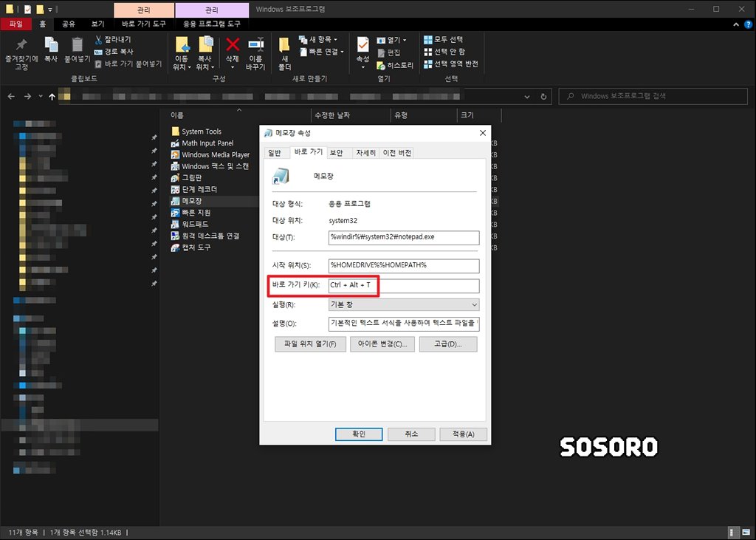Click the Refresh button in address bar
756x540 pixels.
point(543,97)
